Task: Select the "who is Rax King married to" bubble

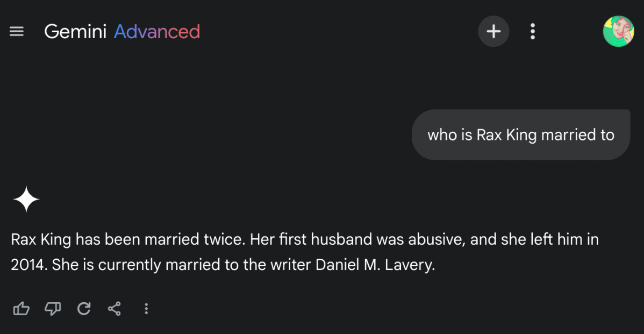Action: (x=520, y=135)
